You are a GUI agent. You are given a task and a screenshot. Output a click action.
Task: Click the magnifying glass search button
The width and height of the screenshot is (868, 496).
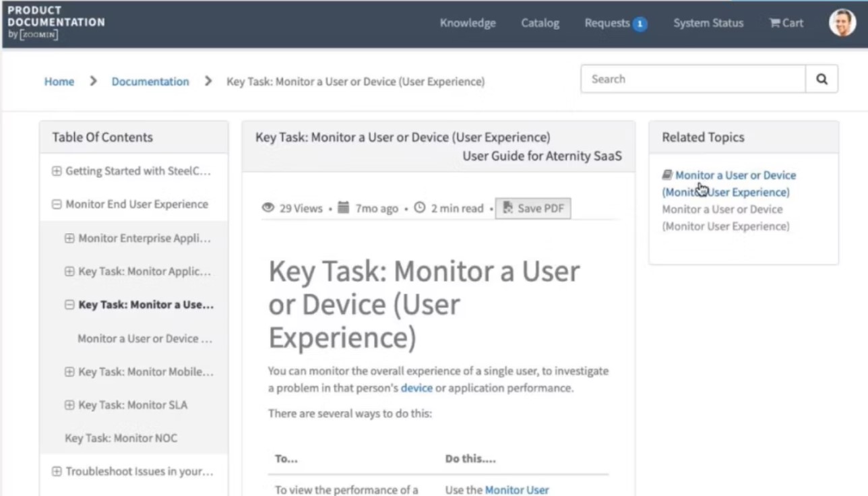tap(821, 80)
